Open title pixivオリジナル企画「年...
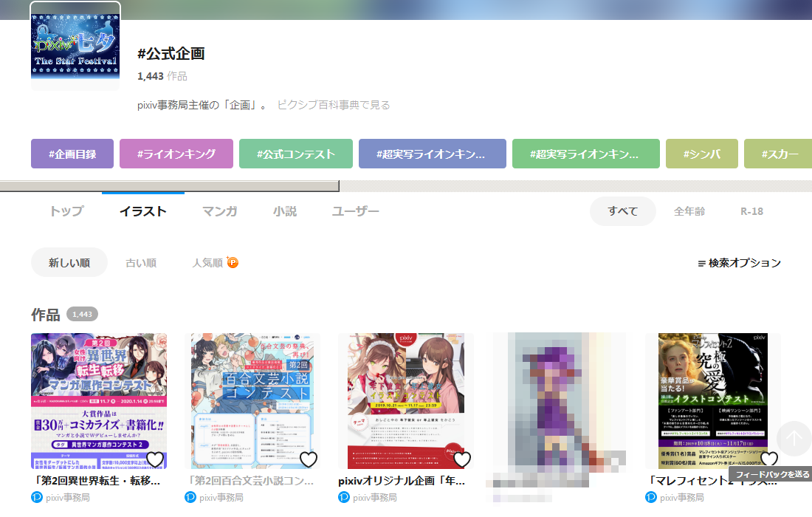The width and height of the screenshot is (812, 517). 402,481
